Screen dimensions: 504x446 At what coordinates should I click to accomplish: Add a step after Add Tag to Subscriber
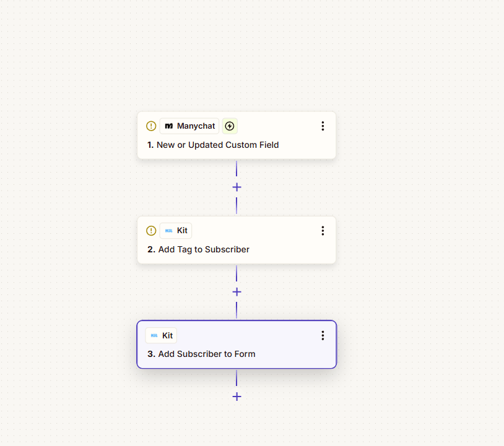click(x=237, y=292)
